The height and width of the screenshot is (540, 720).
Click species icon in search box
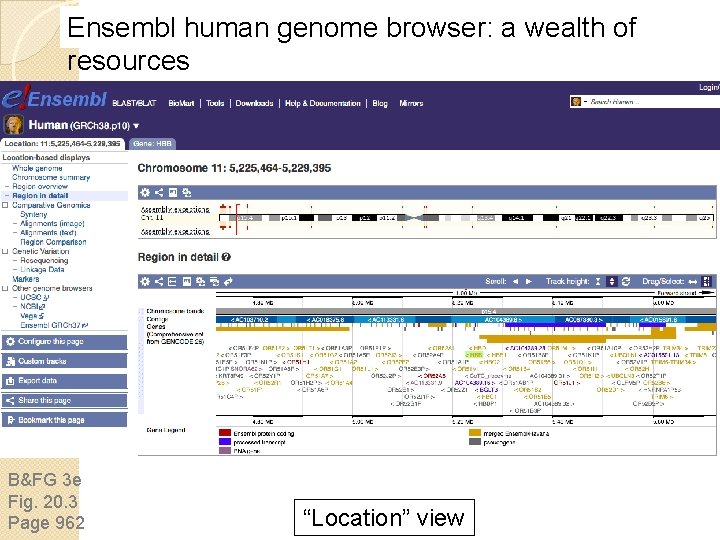[x=575, y=101]
